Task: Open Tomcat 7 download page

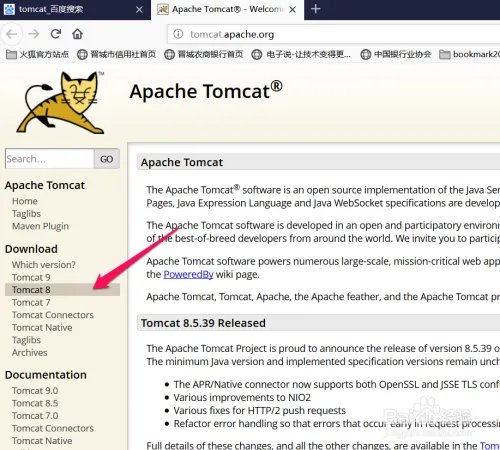Action: click(31, 303)
